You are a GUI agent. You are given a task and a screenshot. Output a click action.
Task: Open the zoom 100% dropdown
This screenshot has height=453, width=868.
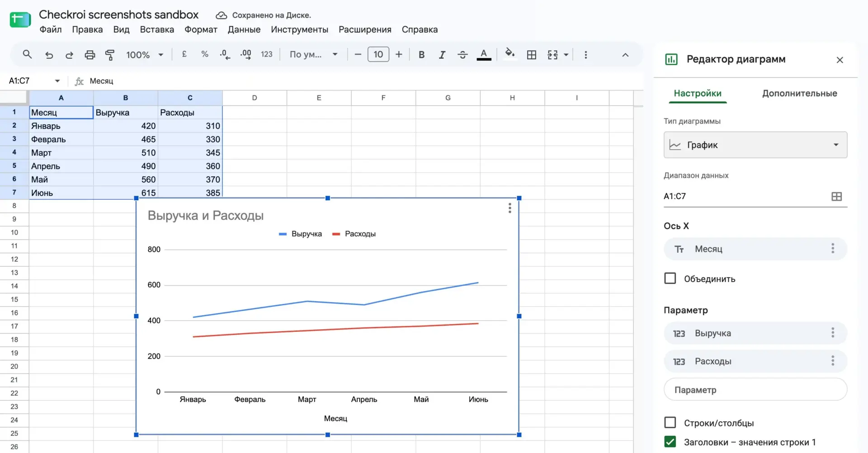145,55
